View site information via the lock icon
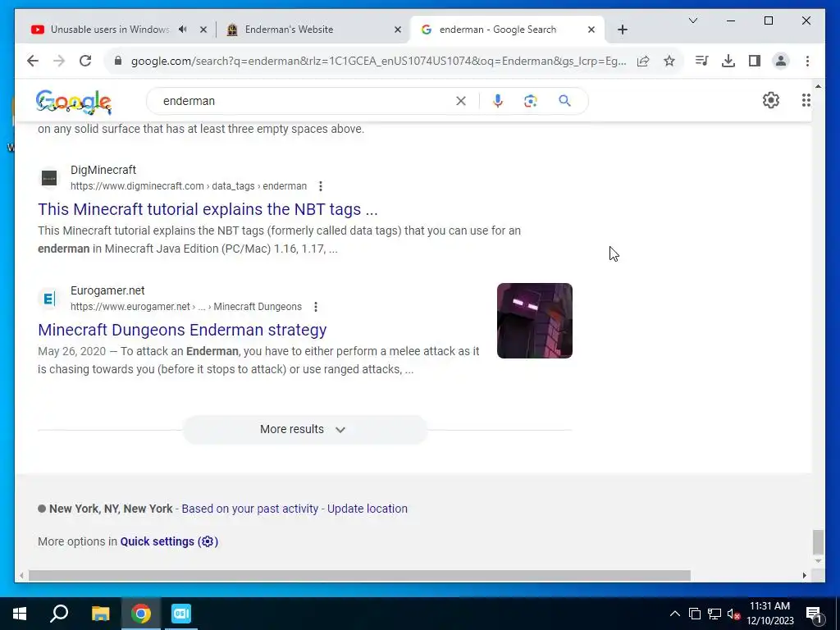 pyautogui.click(x=118, y=61)
